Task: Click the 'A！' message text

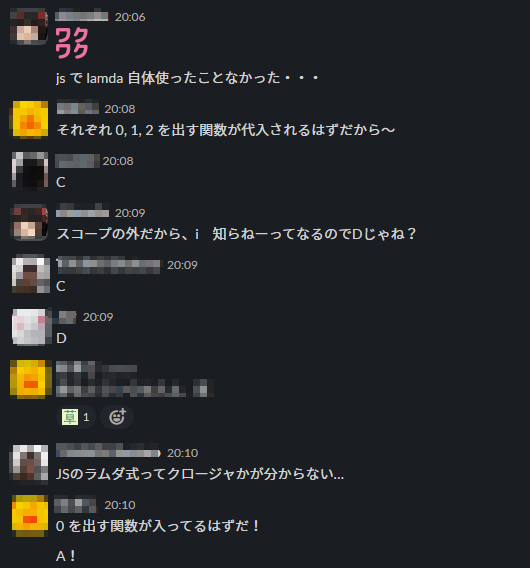Action: point(66,556)
